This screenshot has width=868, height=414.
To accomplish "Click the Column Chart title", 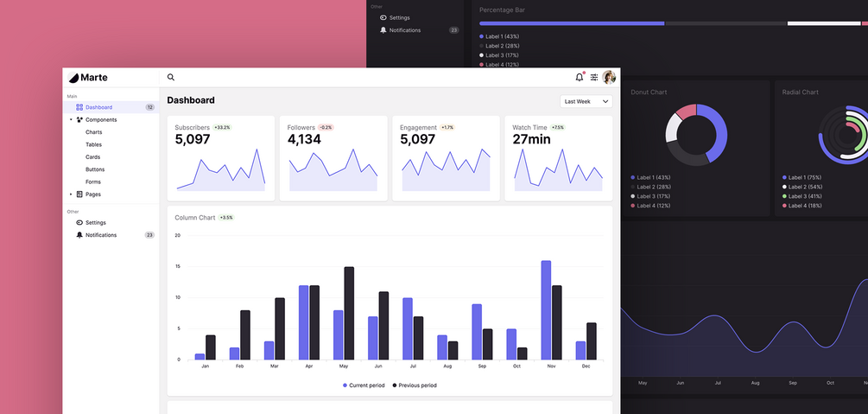I will [195, 218].
